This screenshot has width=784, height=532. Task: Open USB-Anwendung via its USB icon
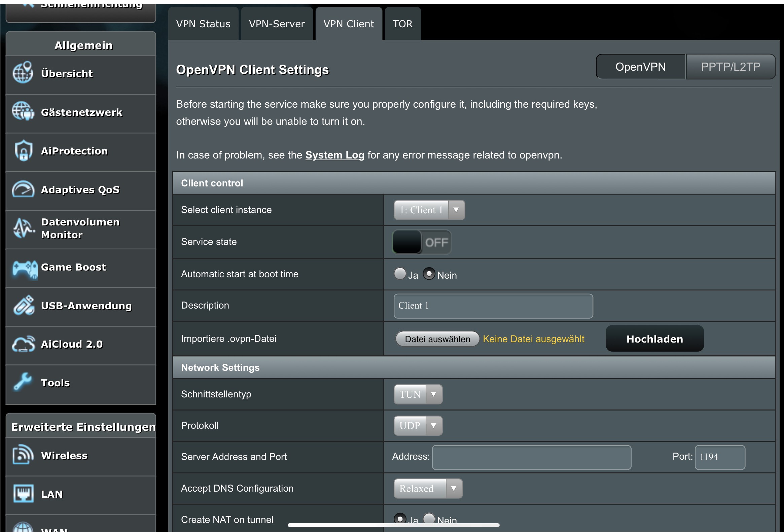24,305
